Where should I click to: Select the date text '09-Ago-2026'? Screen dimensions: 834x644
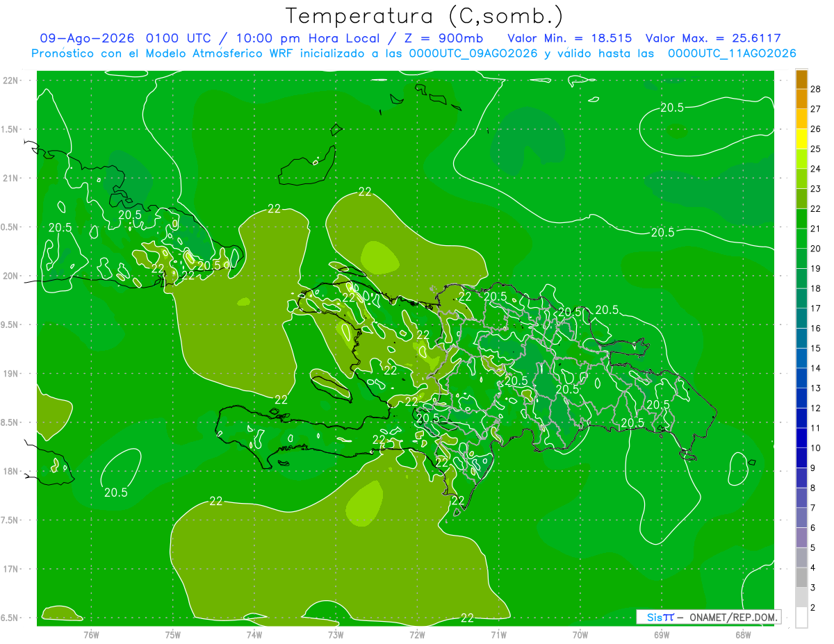point(88,38)
